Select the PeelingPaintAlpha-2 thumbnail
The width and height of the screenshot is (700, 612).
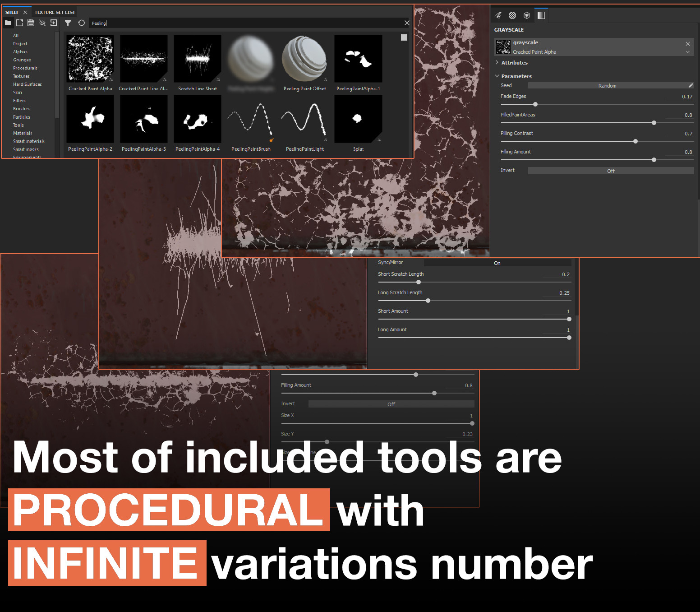coord(90,119)
